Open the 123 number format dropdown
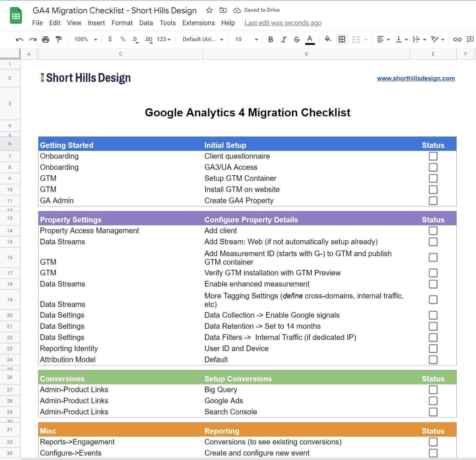 pyautogui.click(x=164, y=39)
